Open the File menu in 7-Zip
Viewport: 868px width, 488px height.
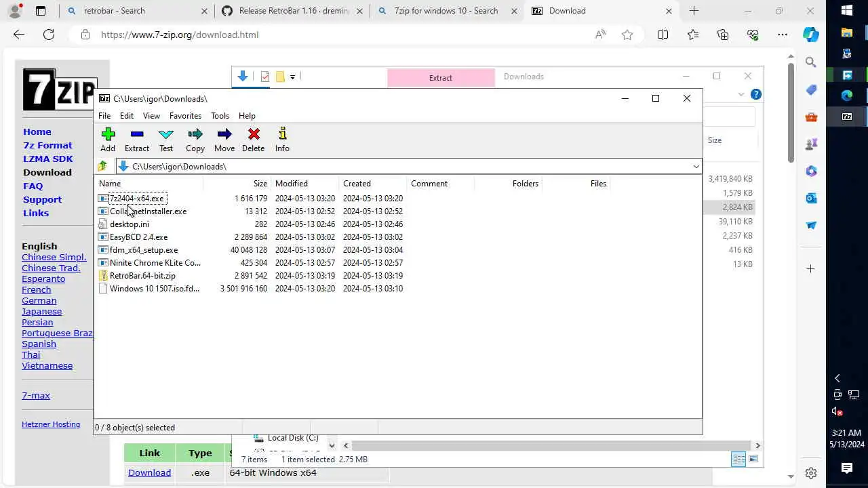tap(104, 116)
